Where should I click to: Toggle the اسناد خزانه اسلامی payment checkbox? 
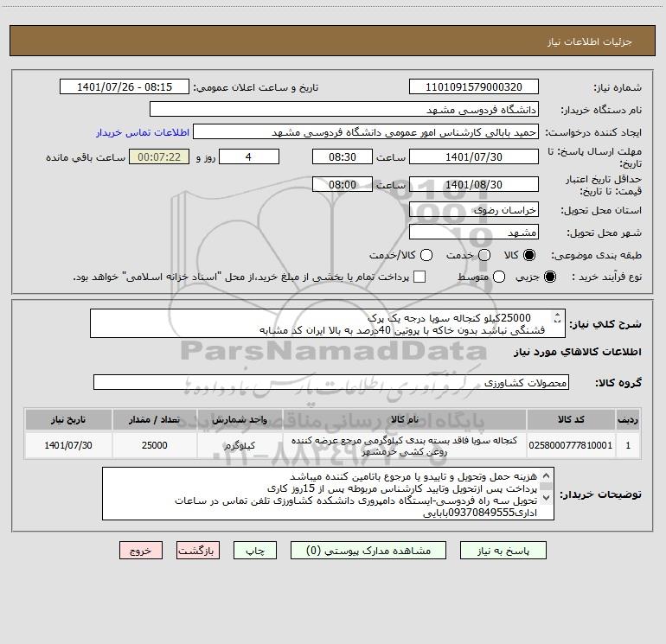click(x=419, y=277)
